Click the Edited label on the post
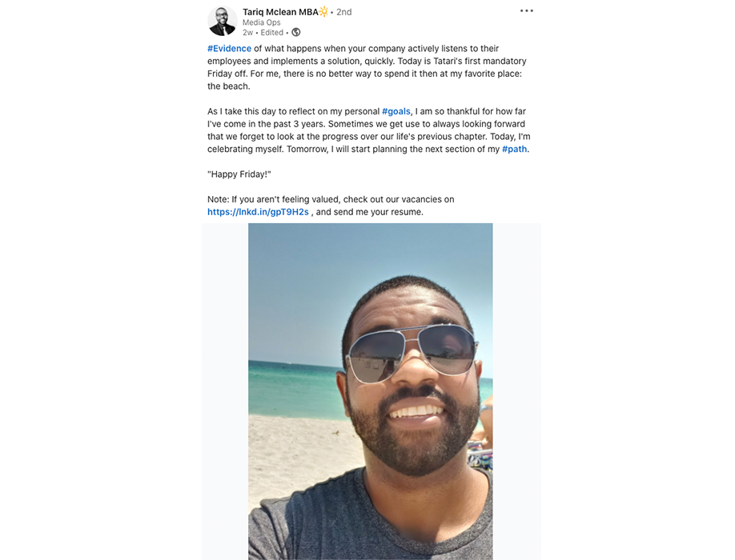Image resolution: width=735 pixels, height=560 pixels. [x=272, y=32]
